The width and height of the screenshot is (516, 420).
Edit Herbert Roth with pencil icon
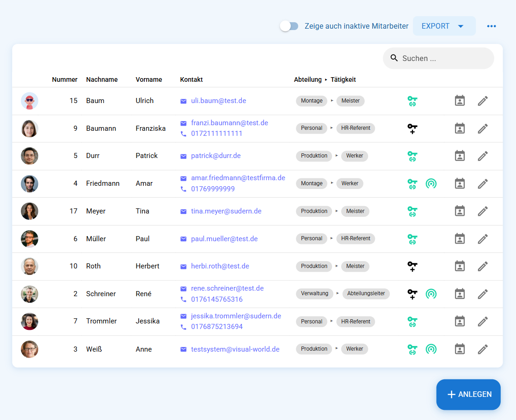pyautogui.click(x=482, y=266)
